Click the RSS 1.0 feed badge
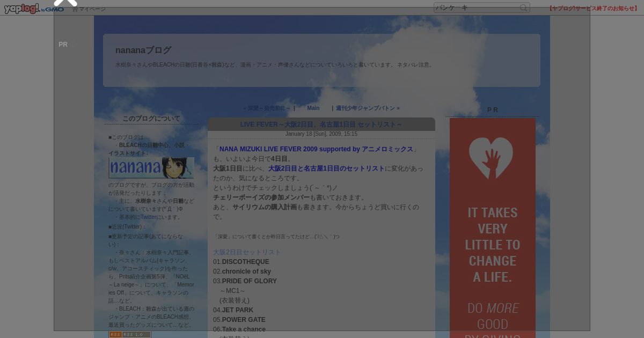The width and height of the screenshot is (644, 338). [x=130, y=334]
